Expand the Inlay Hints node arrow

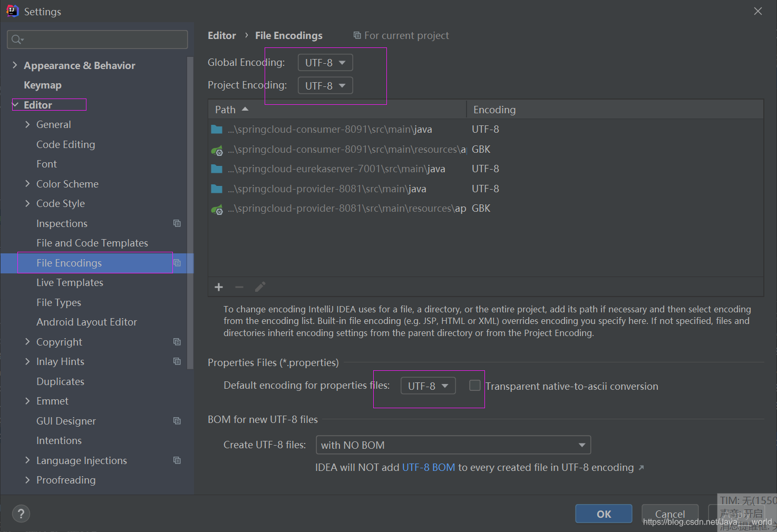[27, 361]
